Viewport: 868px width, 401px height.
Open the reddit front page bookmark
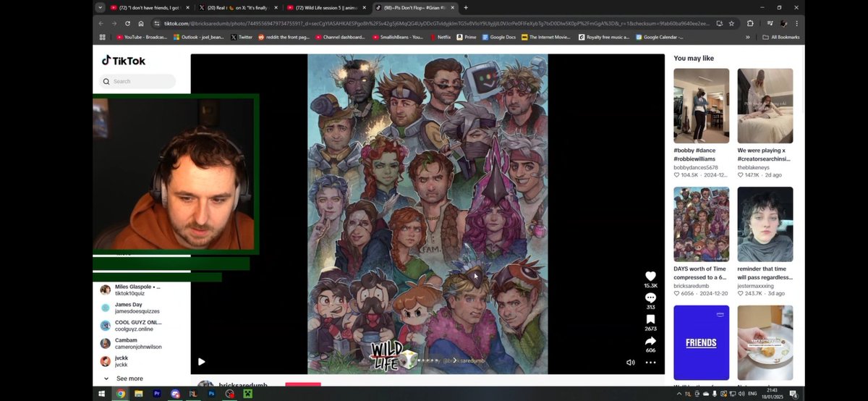(283, 37)
